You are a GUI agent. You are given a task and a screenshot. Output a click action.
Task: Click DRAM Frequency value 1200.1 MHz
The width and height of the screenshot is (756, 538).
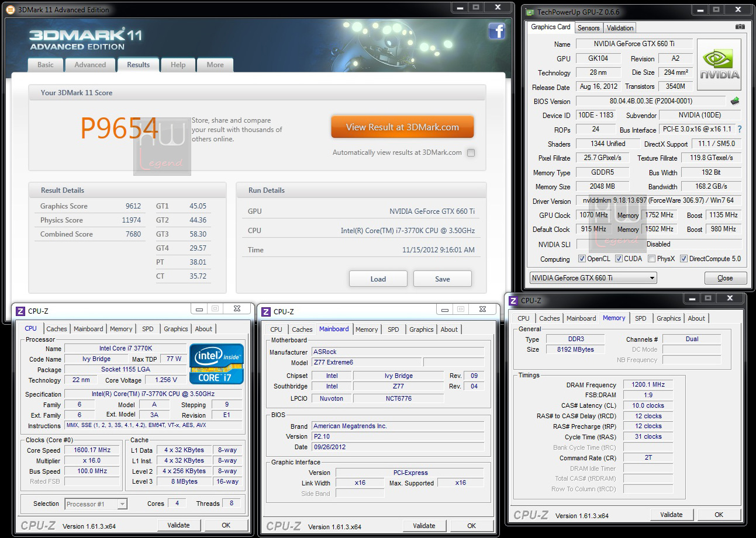pos(648,385)
